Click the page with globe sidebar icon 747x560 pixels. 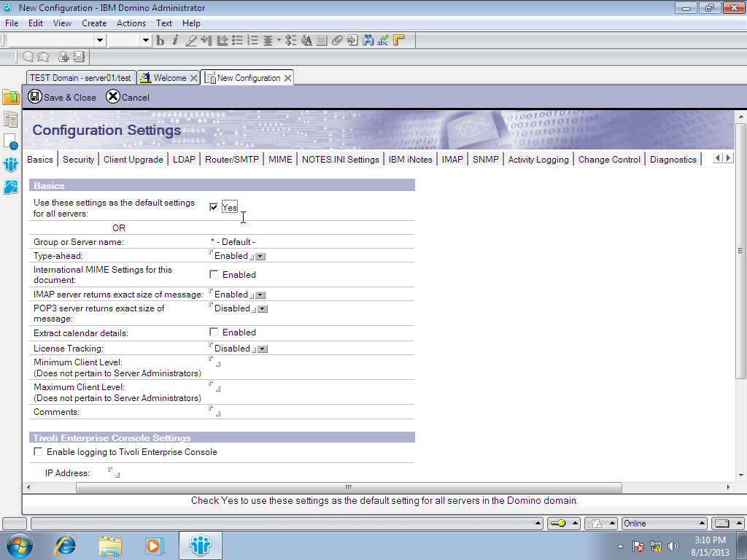[x=10, y=141]
